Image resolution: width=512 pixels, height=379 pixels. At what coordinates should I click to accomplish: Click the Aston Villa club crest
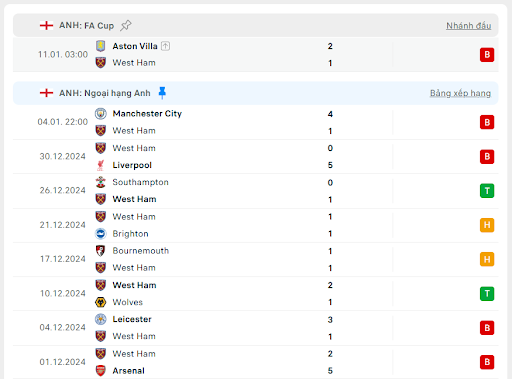[x=101, y=46]
